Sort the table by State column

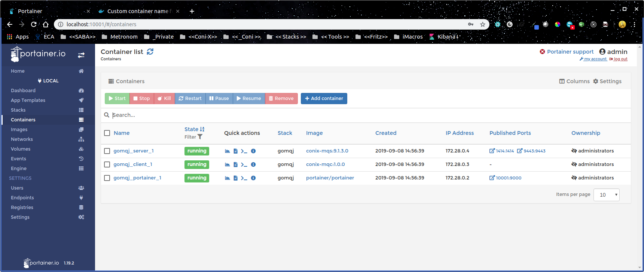(194, 129)
